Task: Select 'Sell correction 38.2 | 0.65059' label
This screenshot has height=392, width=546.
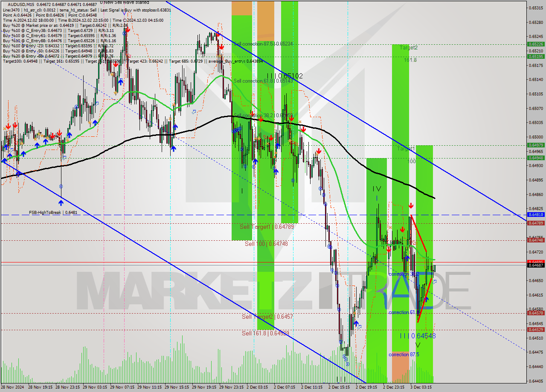Action: pyautogui.click(x=263, y=115)
